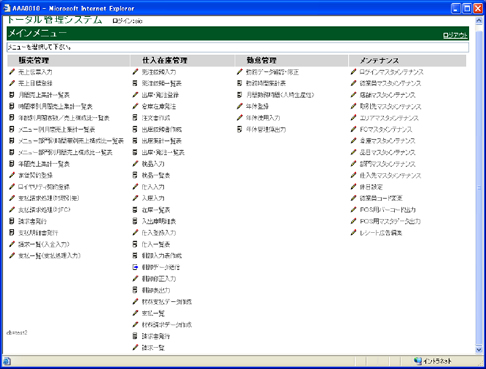Open 勤務データ確認・修正 link
Viewport: 486px width, 369px height.
point(272,72)
